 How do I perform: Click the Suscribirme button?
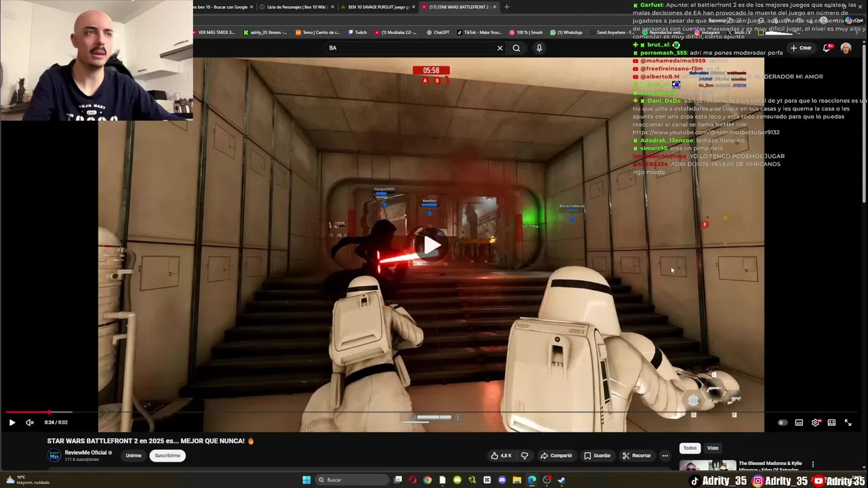[x=167, y=455]
